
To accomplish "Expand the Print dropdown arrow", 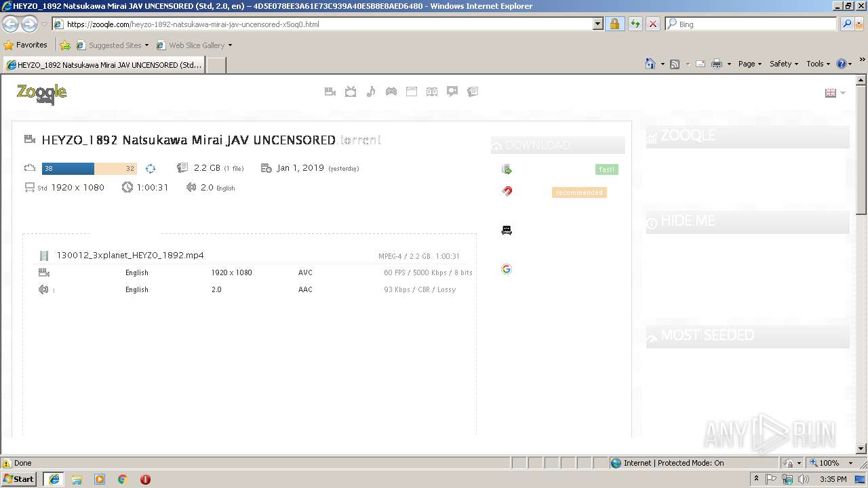I will [x=729, y=64].
